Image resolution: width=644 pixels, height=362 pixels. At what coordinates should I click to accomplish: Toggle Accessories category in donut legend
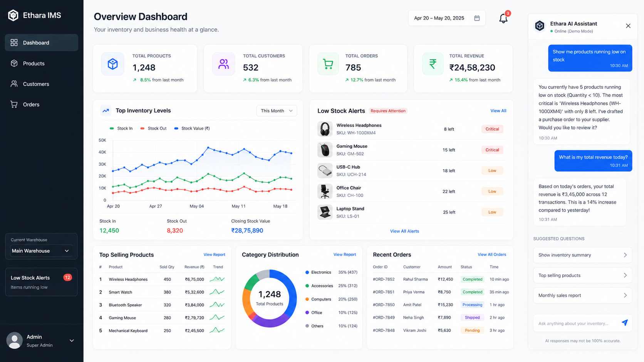[x=319, y=286]
